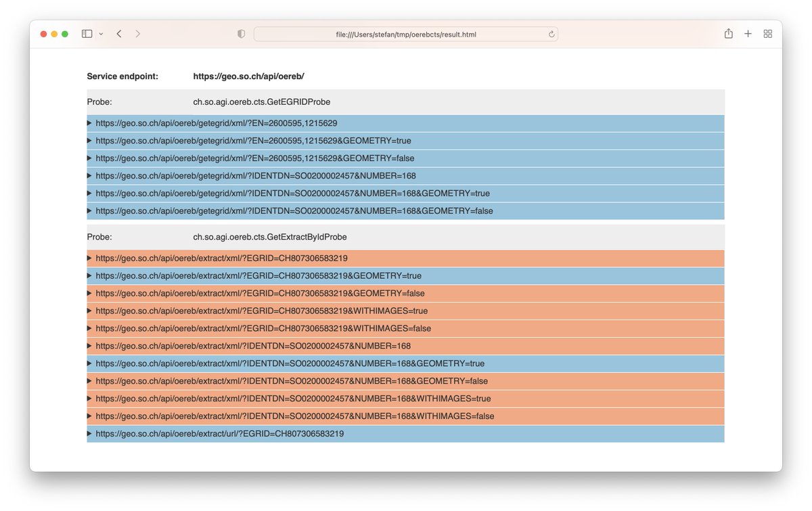Expand getegrid IDENTDN row with GEOMETRY=true
Image resolution: width=812 pixels, height=511 pixels.
click(x=405, y=194)
